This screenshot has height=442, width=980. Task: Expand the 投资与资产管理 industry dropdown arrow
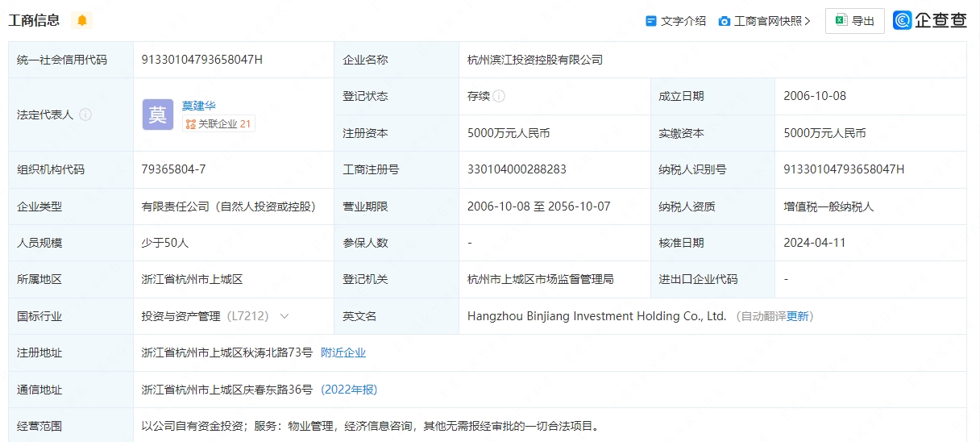(284, 316)
